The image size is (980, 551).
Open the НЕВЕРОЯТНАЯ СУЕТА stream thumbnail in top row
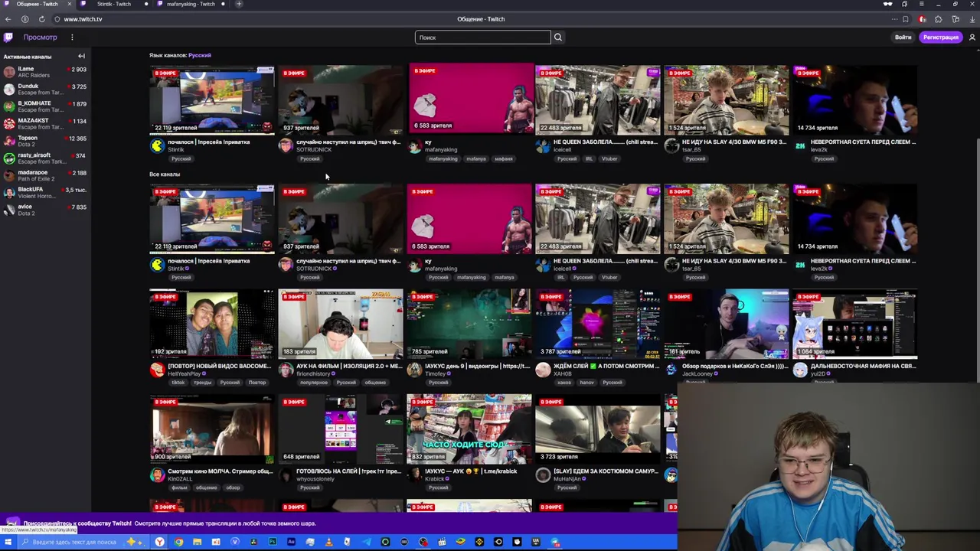click(855, 100)
